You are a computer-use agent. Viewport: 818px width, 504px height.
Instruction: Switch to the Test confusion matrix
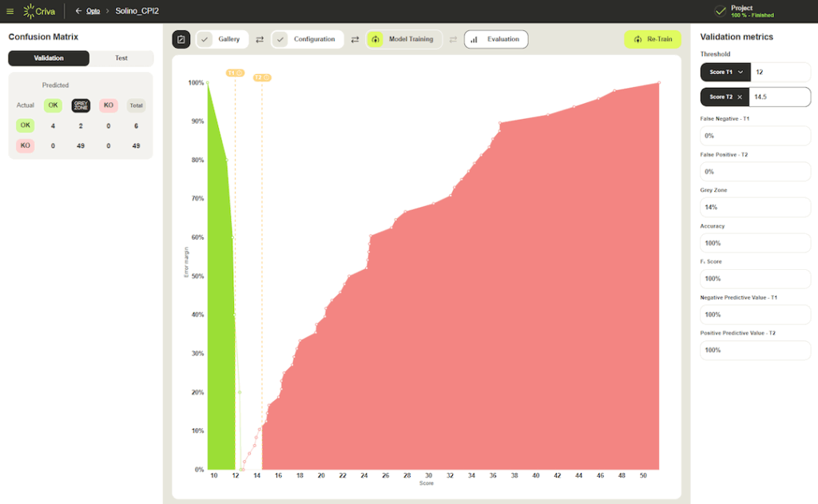point(121,58)
